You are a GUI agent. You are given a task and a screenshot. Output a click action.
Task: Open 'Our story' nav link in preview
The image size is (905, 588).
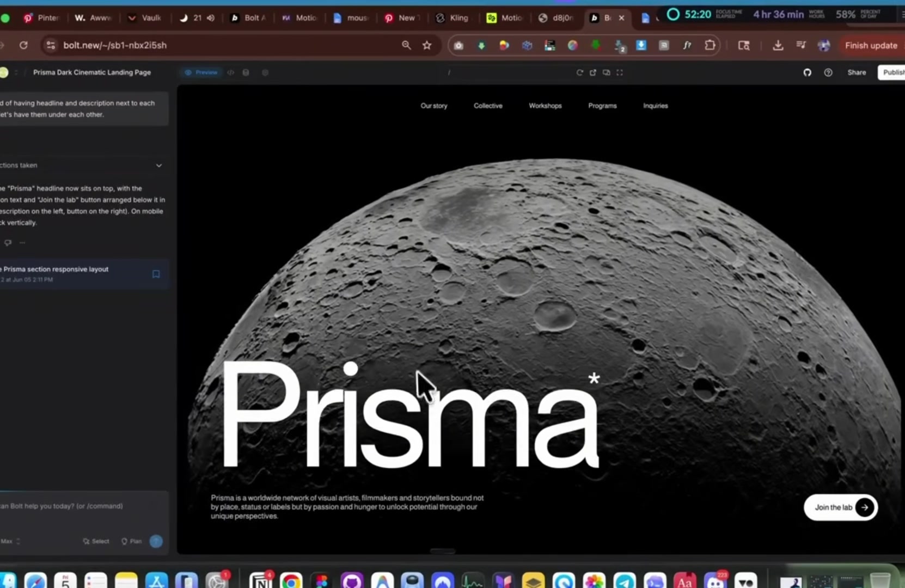pyautogui.click(x=434, y=106)
